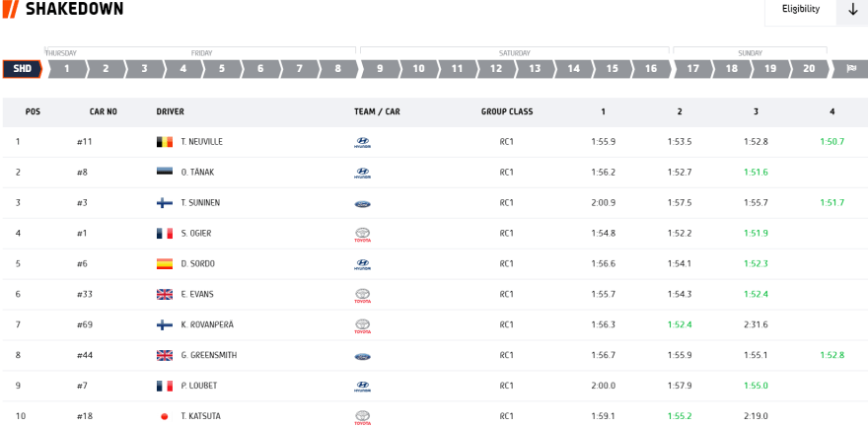Switch to stage 9 tab

tap(380, 69)
